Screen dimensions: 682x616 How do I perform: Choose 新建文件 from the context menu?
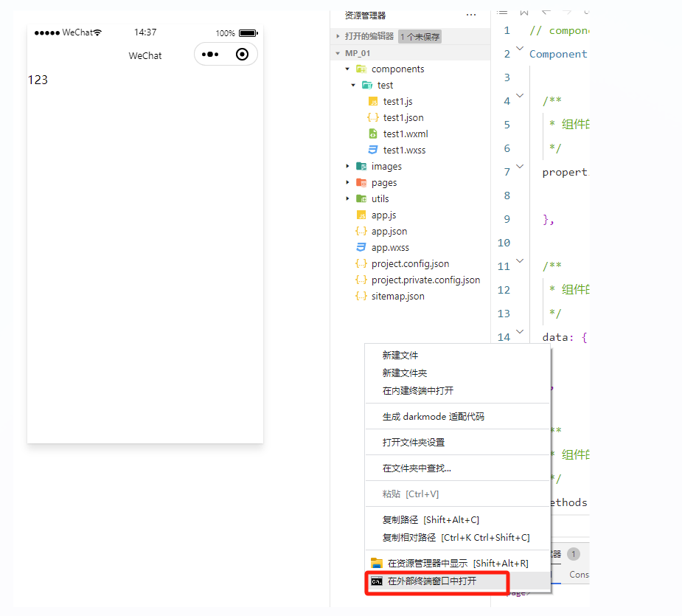tap(458, 356)
